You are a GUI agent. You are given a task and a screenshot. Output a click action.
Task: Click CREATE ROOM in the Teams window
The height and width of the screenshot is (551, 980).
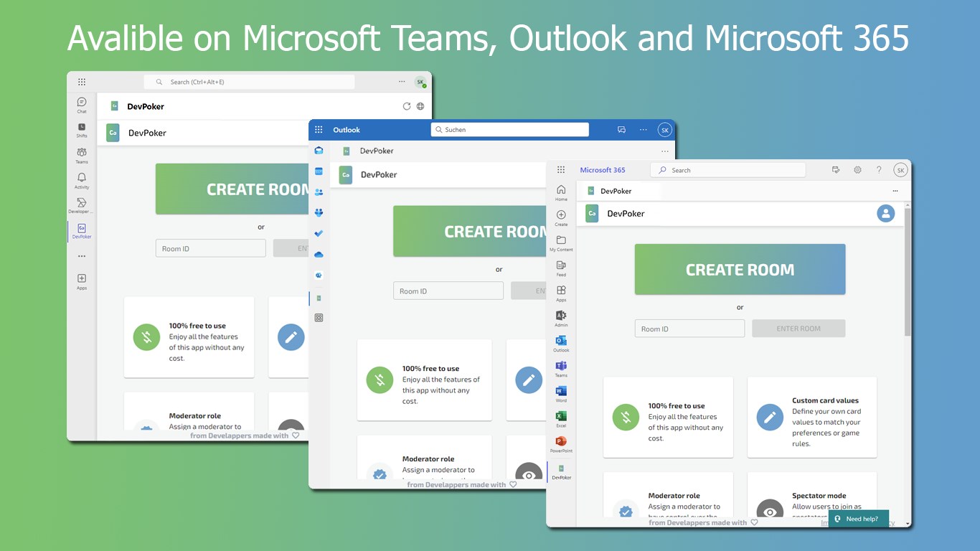232,189
